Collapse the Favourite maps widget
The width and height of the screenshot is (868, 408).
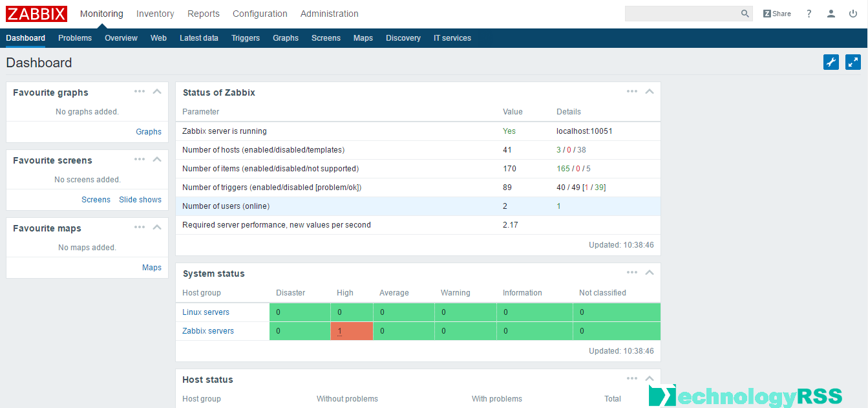[157, 227]
